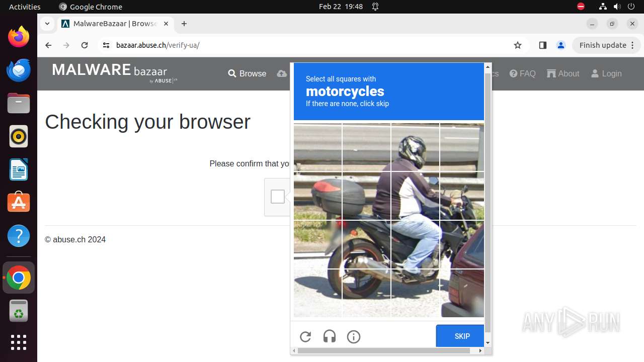Select the square with the rider's torso
644x362 pixels.
[x=415, y=196]
